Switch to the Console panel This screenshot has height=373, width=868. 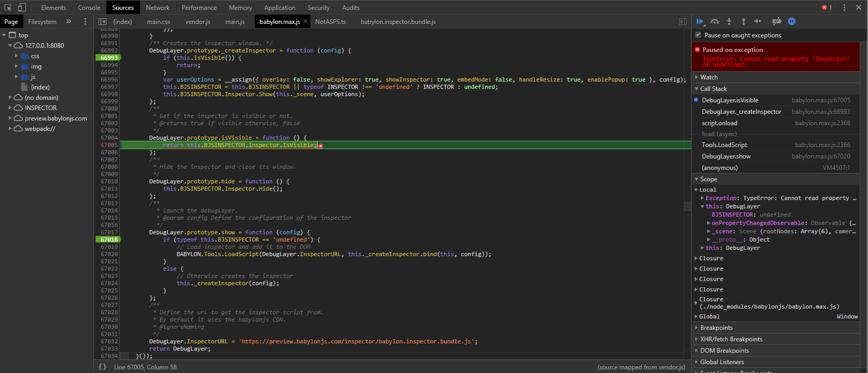click(x=89, y=8)
